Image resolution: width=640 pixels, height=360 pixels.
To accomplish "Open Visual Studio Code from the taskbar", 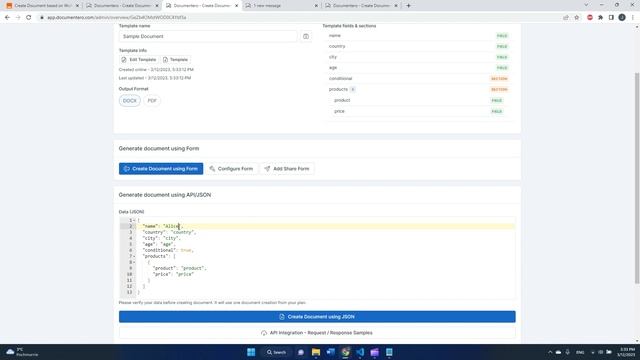I will 360,352.
